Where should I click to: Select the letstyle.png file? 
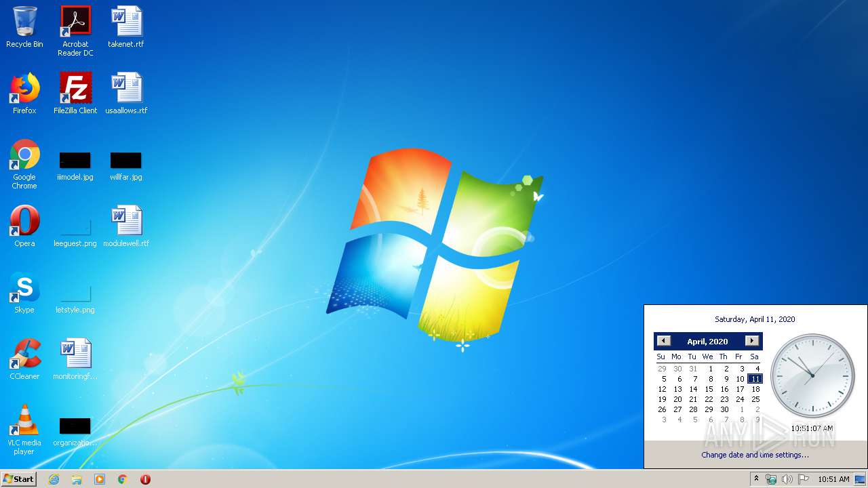[x=75, y=298]
